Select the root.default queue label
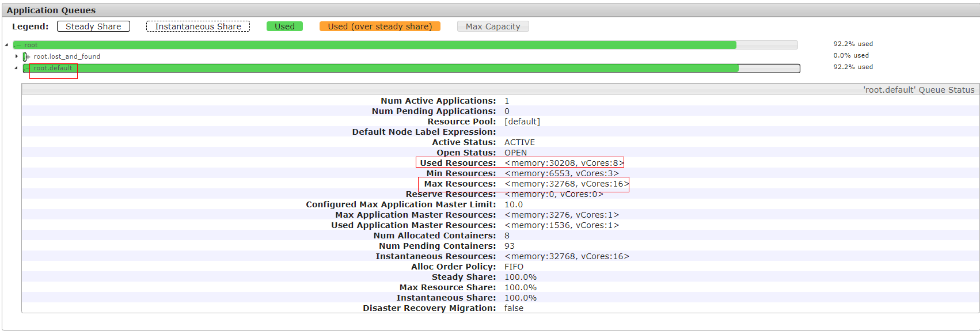980x334 pixels. [x=53, y=68]
